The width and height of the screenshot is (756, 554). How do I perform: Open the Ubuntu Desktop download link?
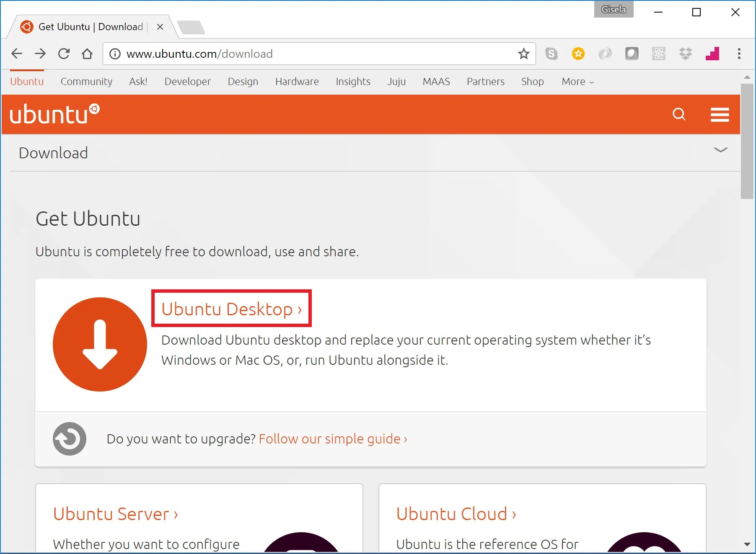click(x=232, y=309)
